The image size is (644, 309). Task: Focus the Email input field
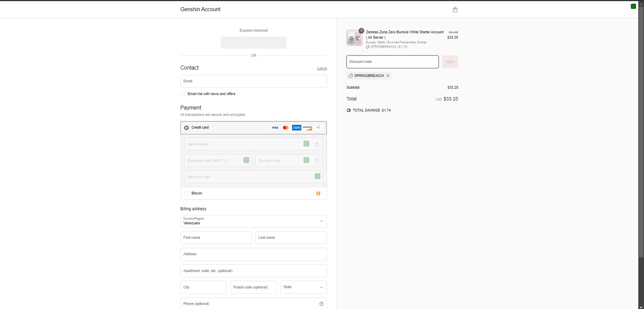(254, 81)
